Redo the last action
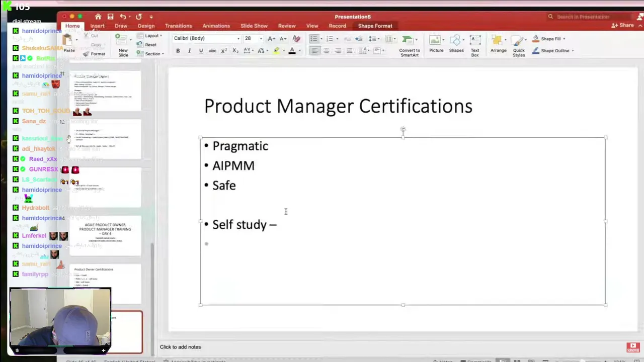 [138, 17]
